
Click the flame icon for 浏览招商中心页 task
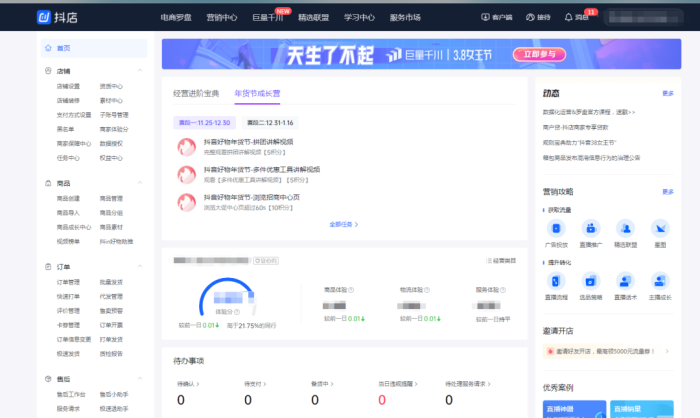187,202
